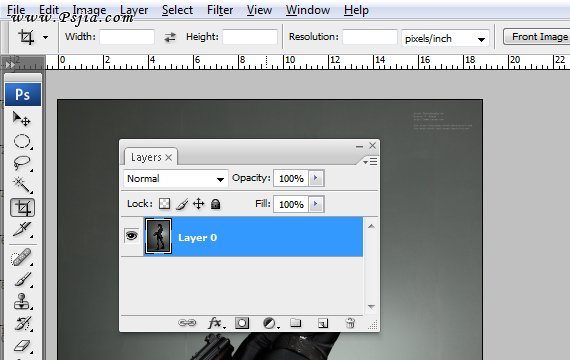Toggle lock transparent pixels
570x360 pixels.
(x=164, y=204)
